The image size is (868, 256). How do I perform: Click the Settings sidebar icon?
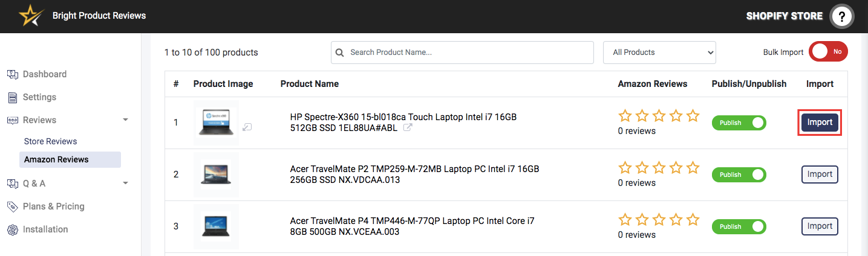click(x=12, y=97)
